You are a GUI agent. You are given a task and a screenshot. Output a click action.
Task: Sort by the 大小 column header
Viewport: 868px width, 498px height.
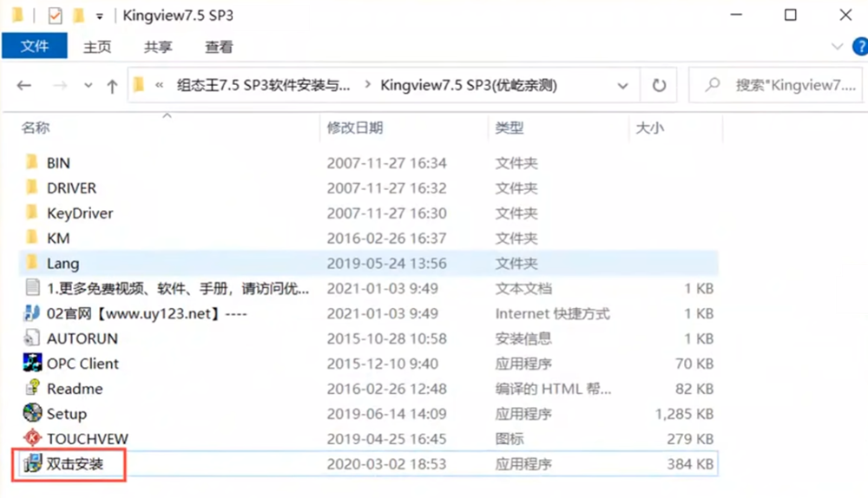click(650, 128)
